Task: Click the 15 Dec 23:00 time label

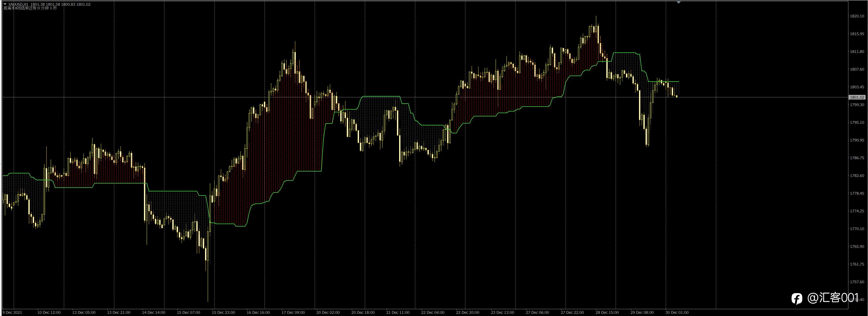Action: pos(223,313)
